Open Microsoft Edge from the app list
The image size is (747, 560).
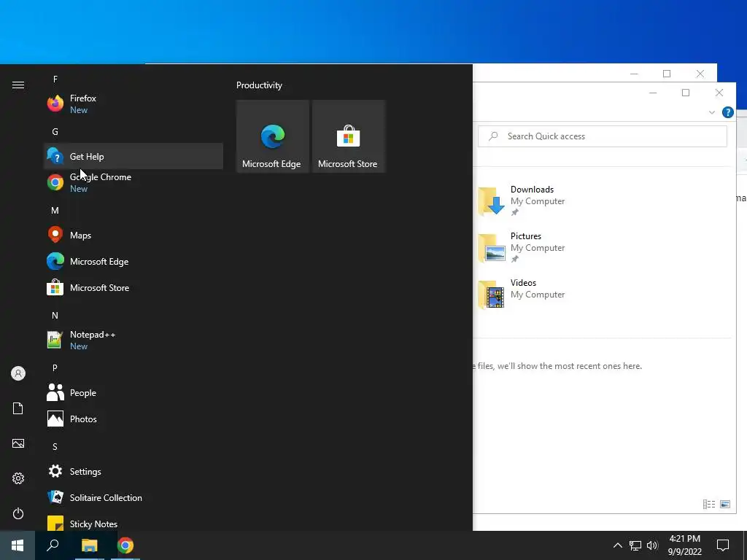133,261
